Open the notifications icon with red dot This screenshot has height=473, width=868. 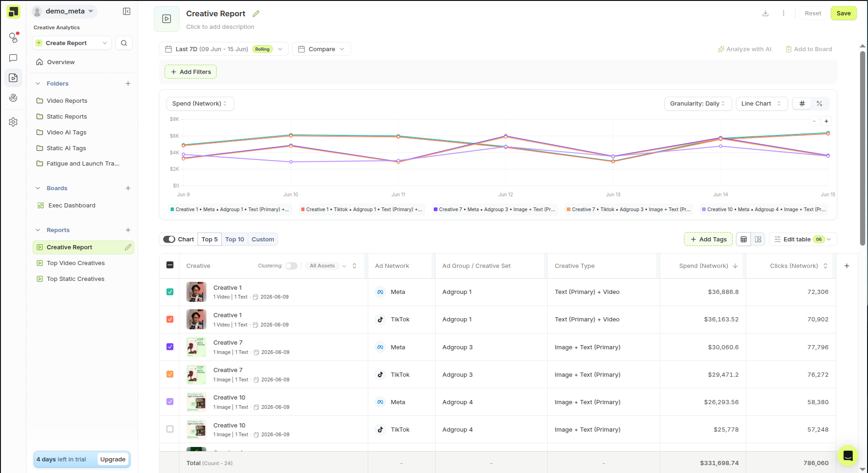(13, 37)
